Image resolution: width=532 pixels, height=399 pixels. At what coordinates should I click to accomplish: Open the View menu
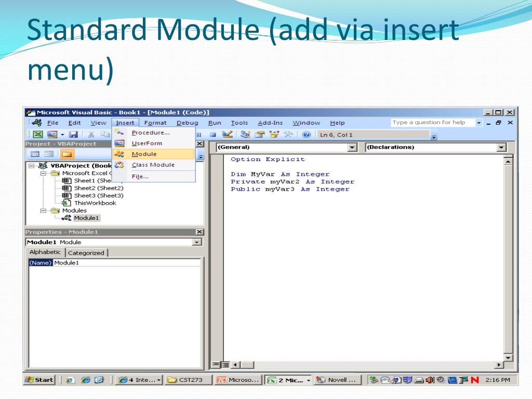pos(98,123)
